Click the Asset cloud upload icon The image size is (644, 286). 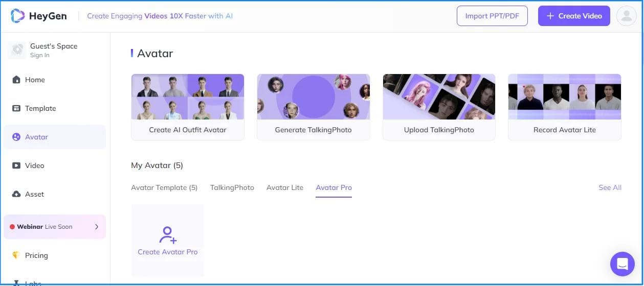point(16,194)
